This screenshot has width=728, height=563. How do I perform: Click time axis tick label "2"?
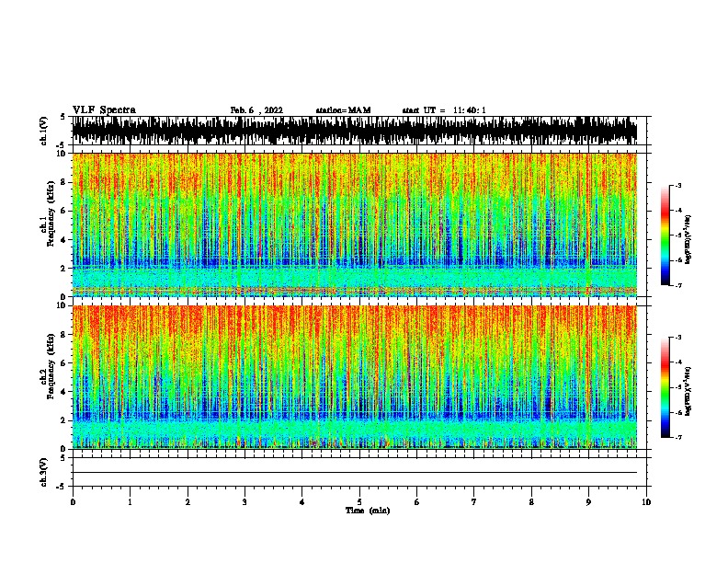coord(188,502)
